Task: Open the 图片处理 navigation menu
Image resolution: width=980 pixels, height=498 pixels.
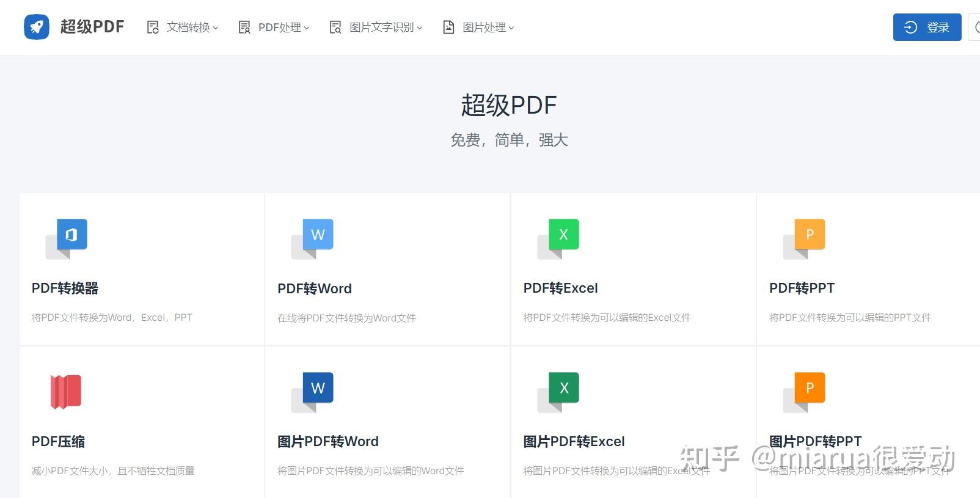Action: pyautogui.click(x=479, y=27)
